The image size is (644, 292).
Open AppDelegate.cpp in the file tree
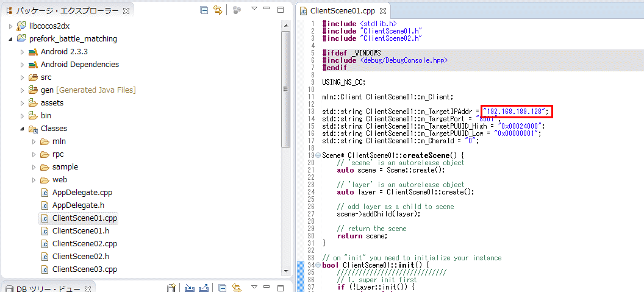coord(82,192)
